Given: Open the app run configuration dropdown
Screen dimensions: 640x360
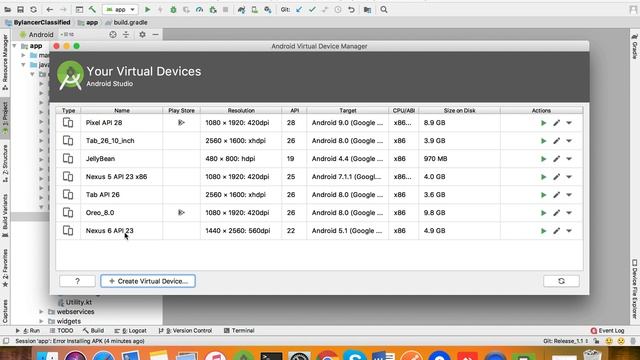Looking at the screenshot, I should pyautogui.click(x=120, y=9).
